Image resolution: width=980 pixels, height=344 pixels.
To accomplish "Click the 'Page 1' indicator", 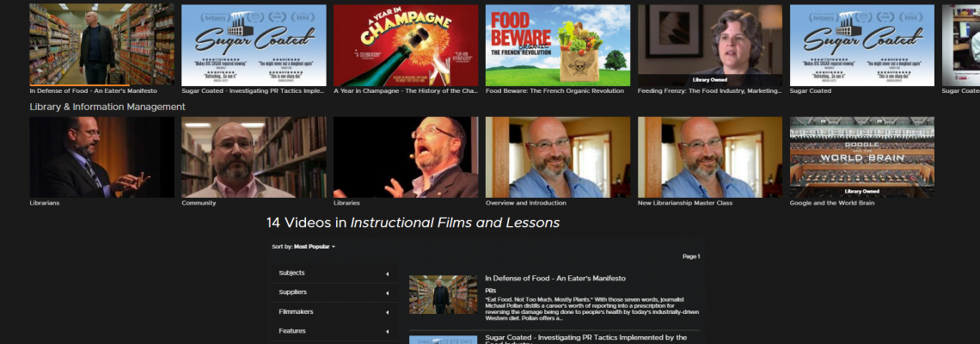I will [x=691, y=256].
